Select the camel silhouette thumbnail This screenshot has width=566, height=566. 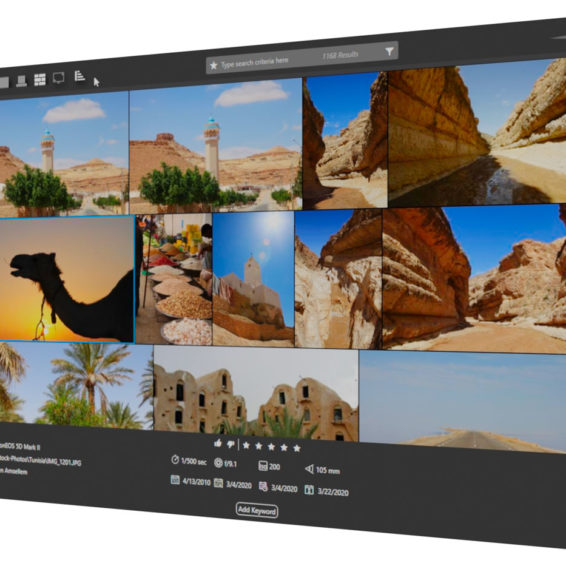click(x=67, y=279)
